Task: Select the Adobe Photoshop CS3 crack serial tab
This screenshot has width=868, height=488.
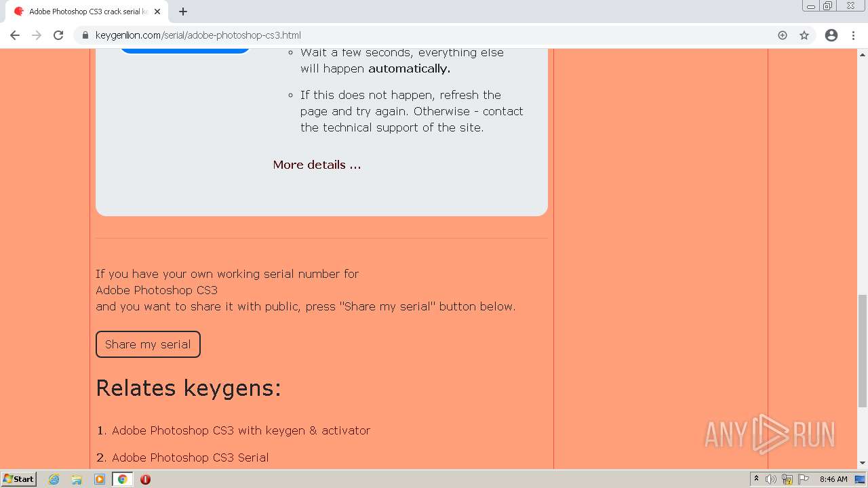Action: click(87, 12)
